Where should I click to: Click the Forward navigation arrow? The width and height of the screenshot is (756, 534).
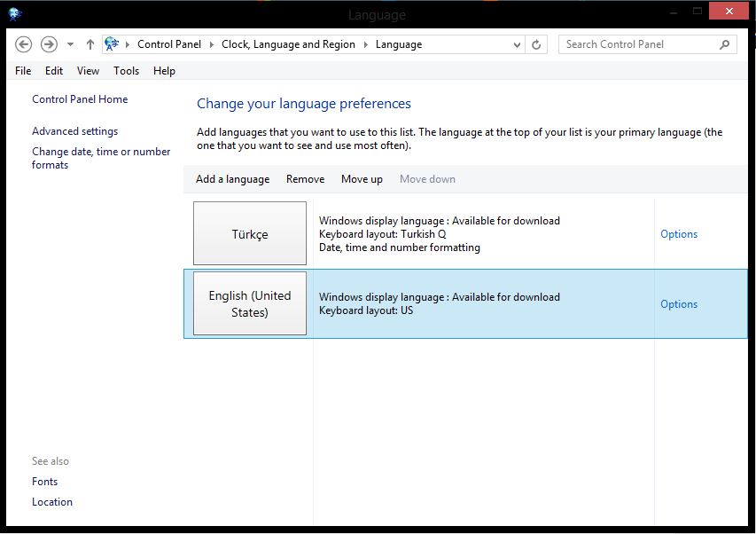click(49, 44)
